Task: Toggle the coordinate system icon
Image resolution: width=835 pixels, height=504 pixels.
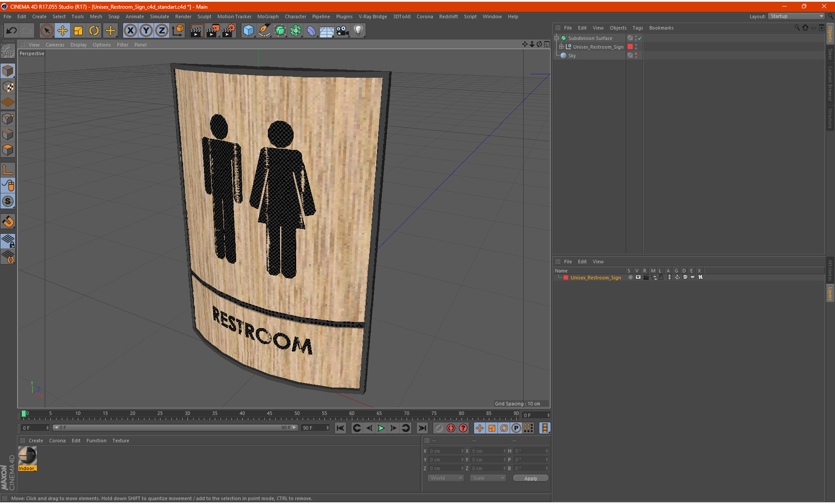Action: point(178,30)
